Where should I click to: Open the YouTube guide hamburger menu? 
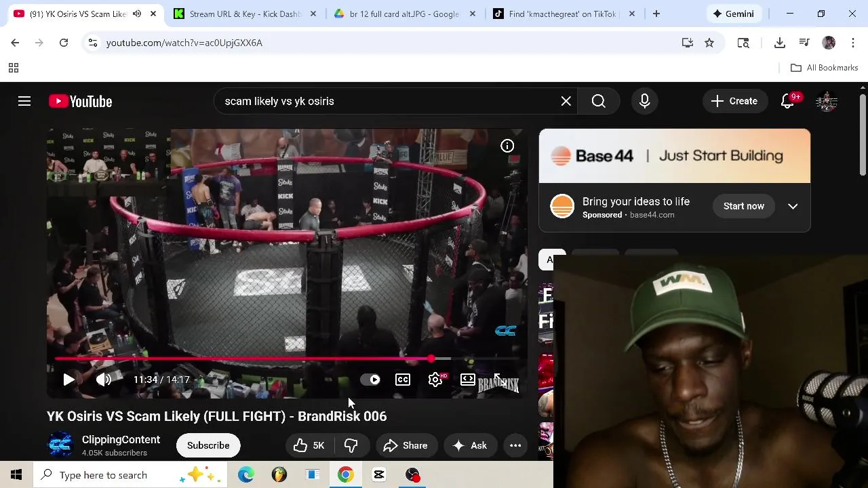pyautogui.click(x=24, y=101)
